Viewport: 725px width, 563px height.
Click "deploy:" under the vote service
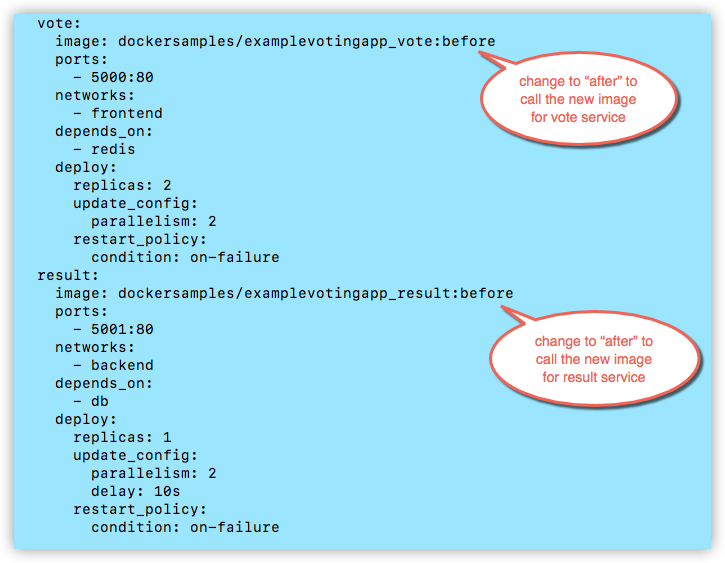86,167
